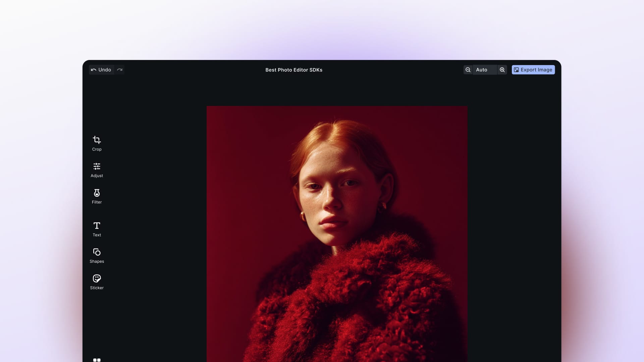Image resolution: width=644 pixels, height=362 pixels.
Task: Open the Shapes tool
Action: coord(97,255)
